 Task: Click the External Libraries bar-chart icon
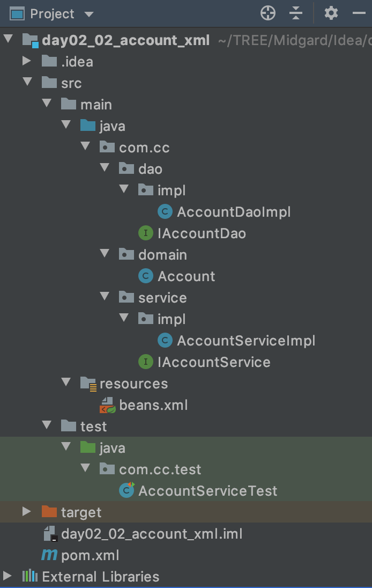point(29,577)
